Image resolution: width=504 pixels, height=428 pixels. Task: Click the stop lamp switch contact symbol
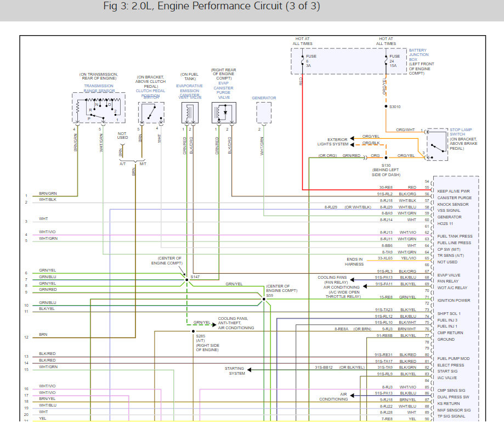coord(437,144)
